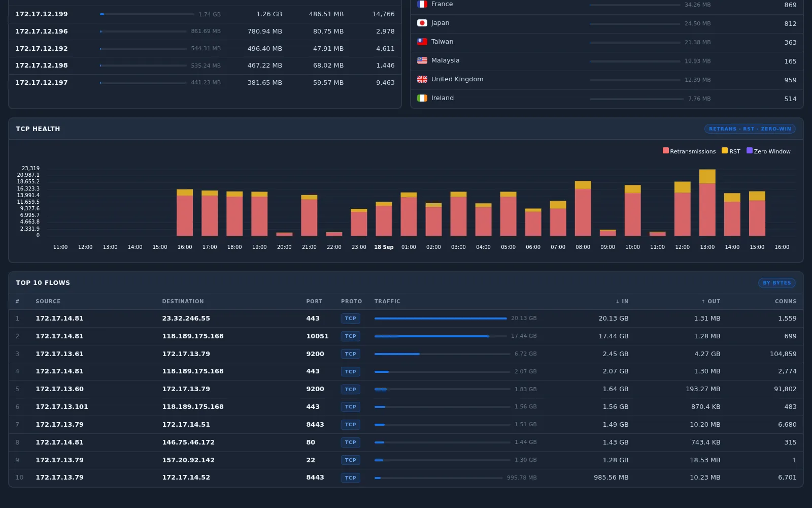The width and height of the screenshot is (812, 508).
Task: Click the France flag icon
Action: click(x=422, y=4)
